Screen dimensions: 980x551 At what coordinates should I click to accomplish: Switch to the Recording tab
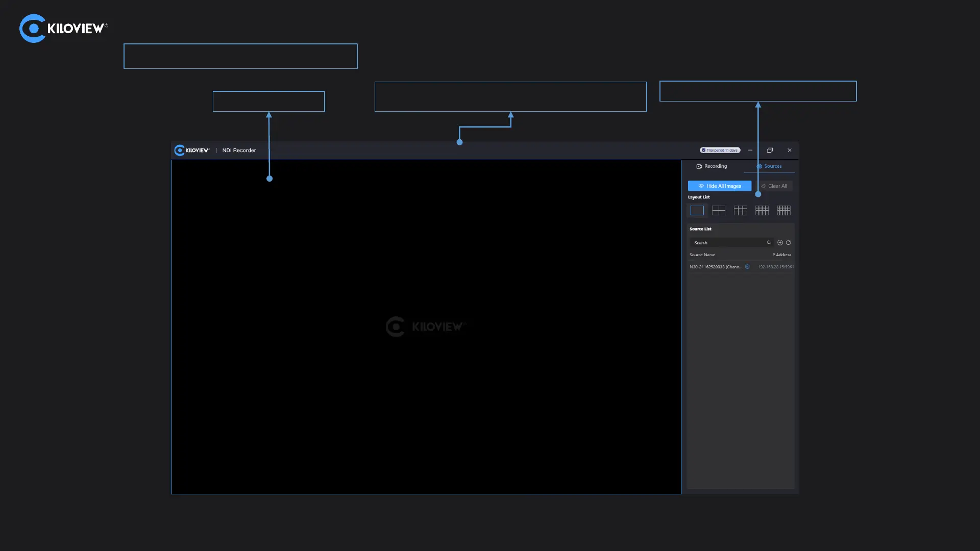click(x=712, y=166)
